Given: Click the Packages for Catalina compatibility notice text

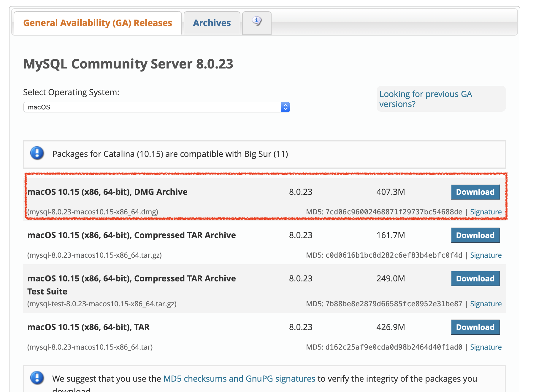Looking at the screenshot, I should 170,154.
